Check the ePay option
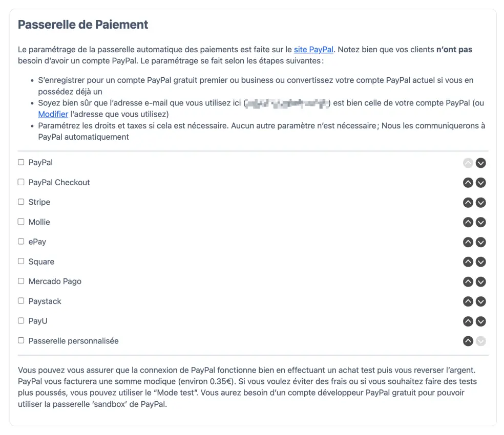504x435 pixels. point(20,242)
